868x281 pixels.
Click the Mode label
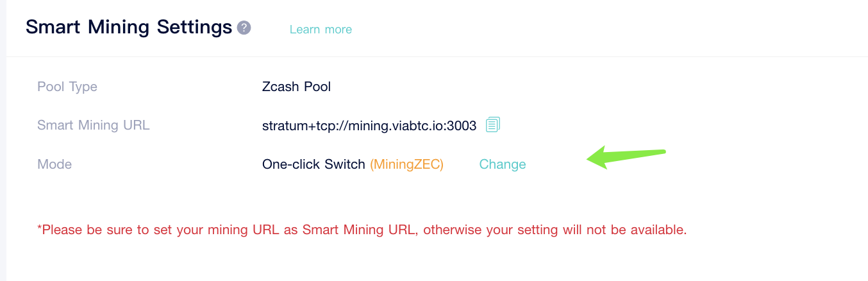(54, 164)
